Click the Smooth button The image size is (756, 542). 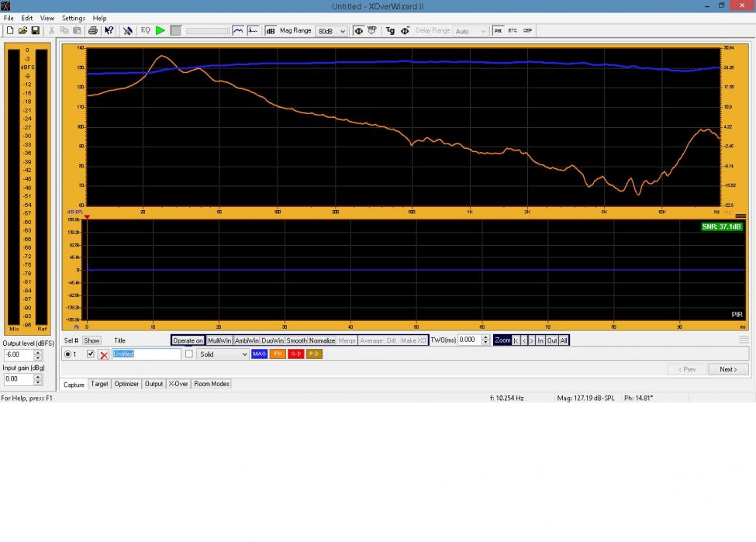click(296, 340)
